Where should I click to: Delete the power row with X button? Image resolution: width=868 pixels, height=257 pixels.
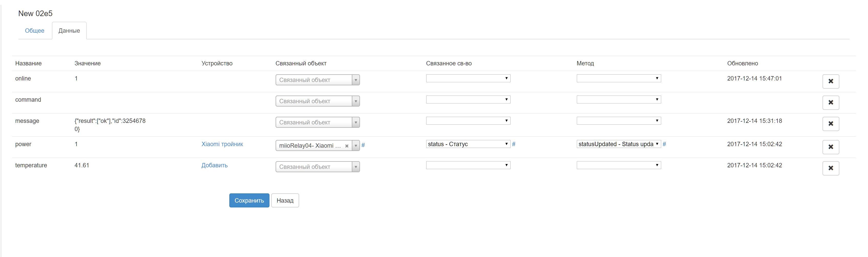831,147
